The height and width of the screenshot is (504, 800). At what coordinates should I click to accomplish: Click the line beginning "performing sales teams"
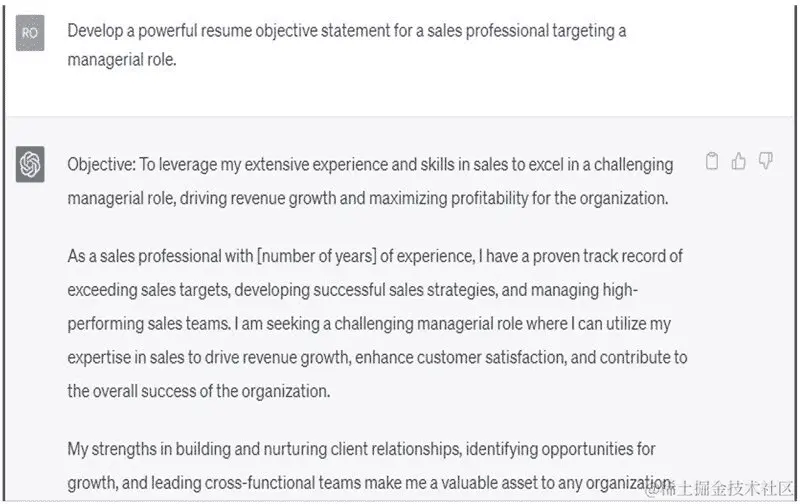(x=369, y=324)
